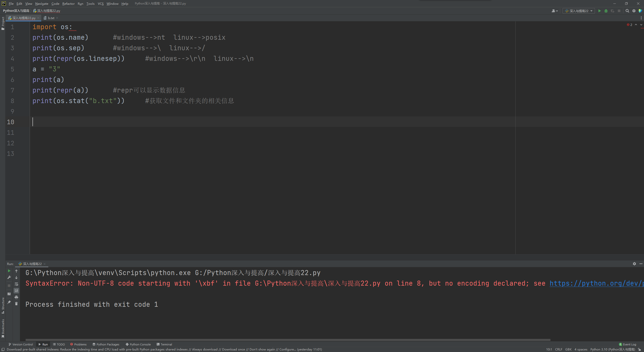Open the VCS menu
Viewport: 644px width, 352px height.
point(101,4)
